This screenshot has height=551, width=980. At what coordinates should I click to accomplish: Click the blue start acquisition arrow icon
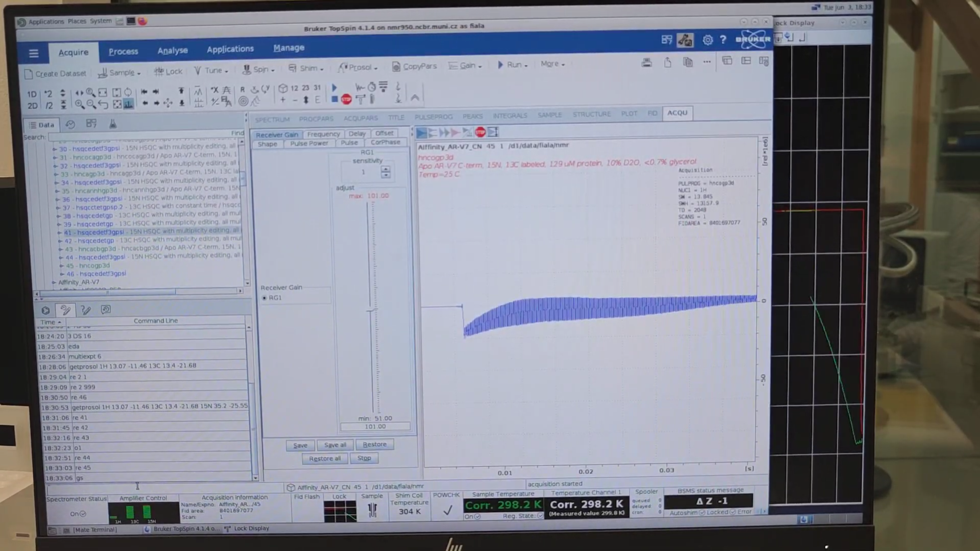[334, 88]
